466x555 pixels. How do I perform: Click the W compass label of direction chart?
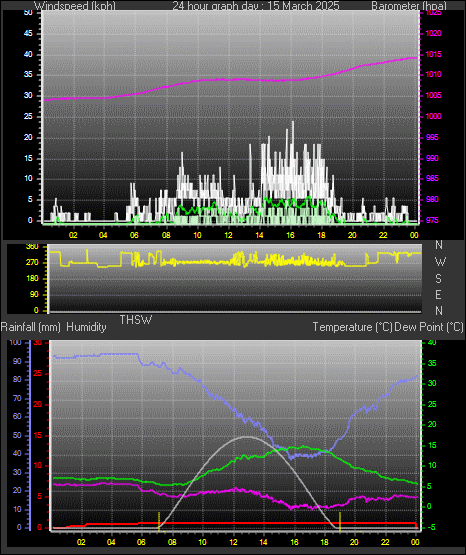tap(440, 262)
